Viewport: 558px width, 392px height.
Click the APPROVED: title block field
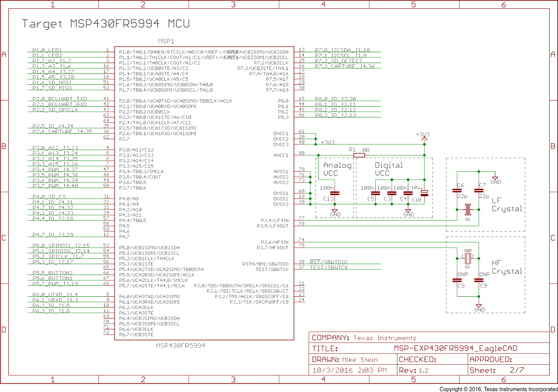click(491, 360)
